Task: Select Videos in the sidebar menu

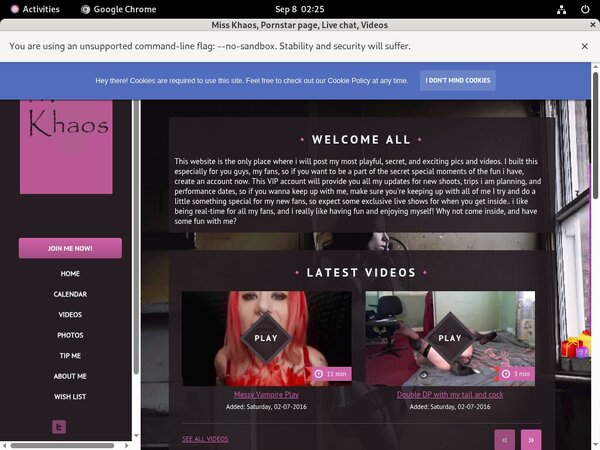Action: pos(70,315)
